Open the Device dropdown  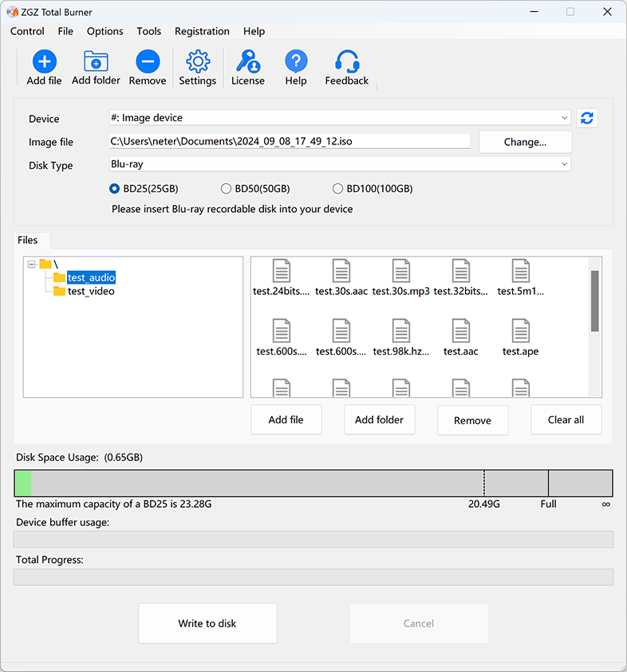coord(340,118)
